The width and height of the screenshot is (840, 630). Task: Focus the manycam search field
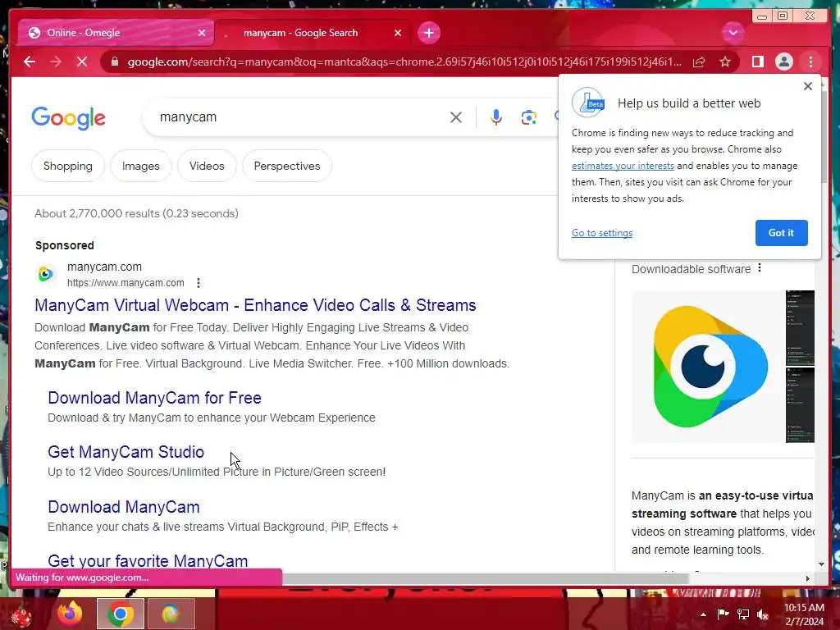300,117
